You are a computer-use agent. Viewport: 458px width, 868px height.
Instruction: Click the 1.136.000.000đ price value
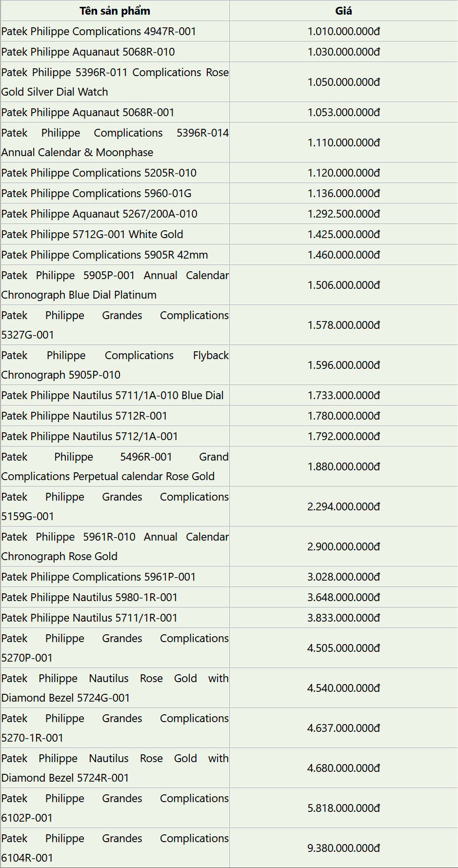[x=343, y=193]
